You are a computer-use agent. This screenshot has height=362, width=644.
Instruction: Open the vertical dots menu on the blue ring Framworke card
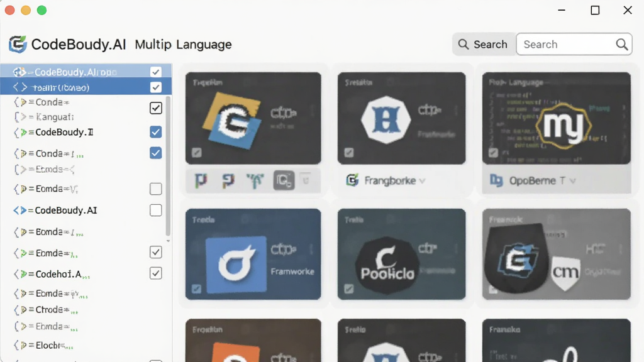[312, 248]
